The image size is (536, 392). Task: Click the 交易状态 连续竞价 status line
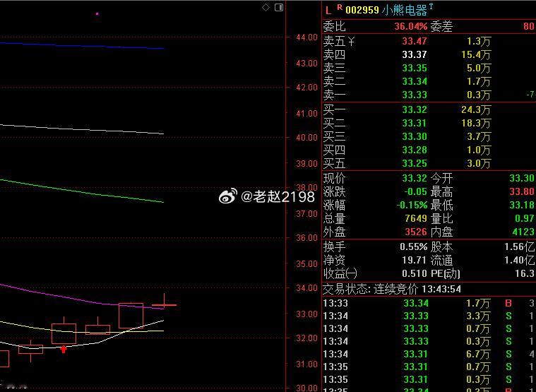coord(392,290)
